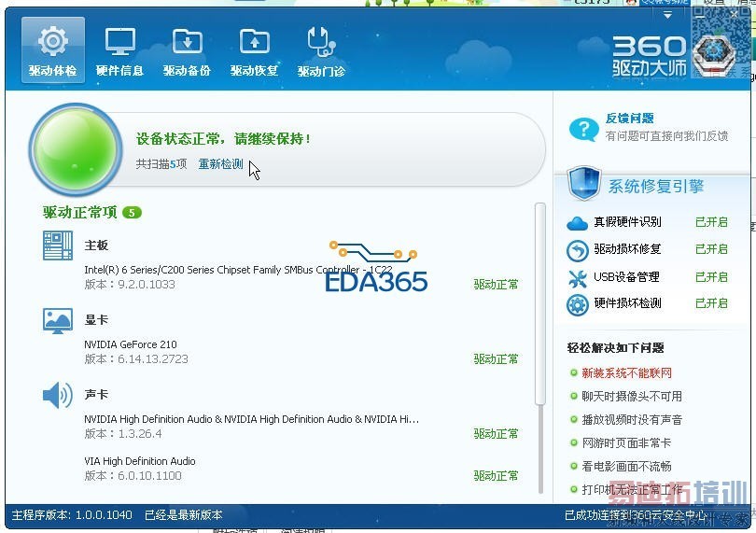Screen dimensions: 756x533
Task: Click the 驱动正常项 count badge 5
Action: (132, 213)
